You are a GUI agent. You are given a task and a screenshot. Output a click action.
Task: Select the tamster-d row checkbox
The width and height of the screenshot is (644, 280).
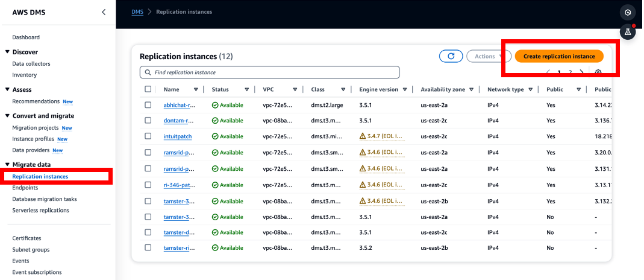pyautogui.click(x=148, y=232)
